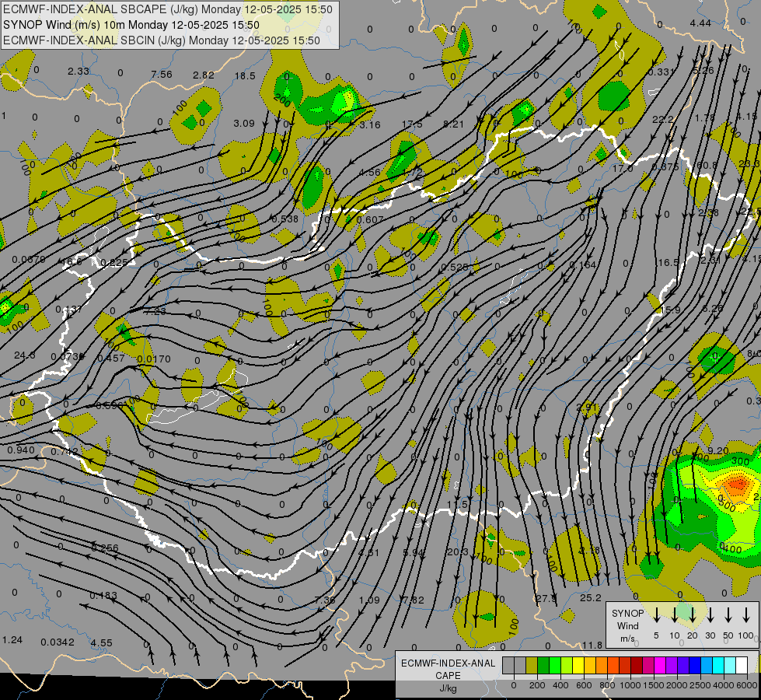Click the 9.20 value on map
The image size is (761, 700).
(x=718, y=451)
